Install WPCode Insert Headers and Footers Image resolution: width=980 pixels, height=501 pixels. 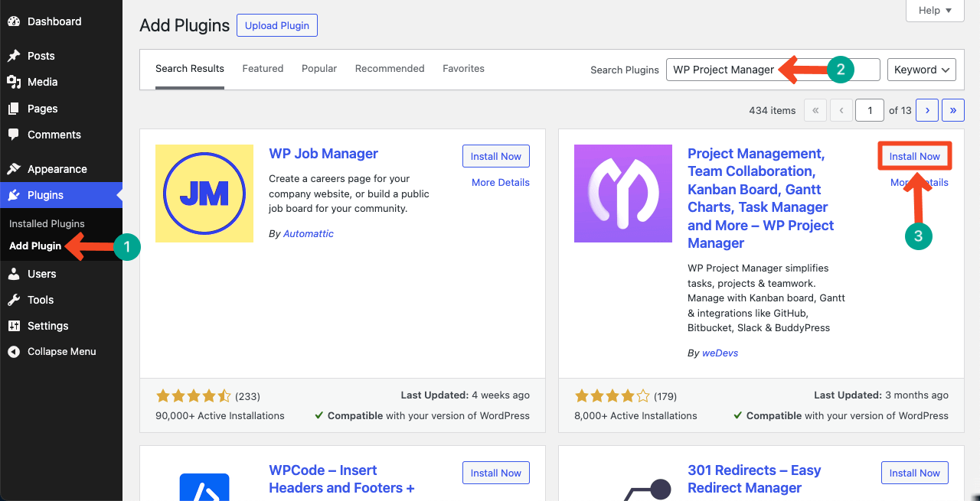[x=496, y=473]
